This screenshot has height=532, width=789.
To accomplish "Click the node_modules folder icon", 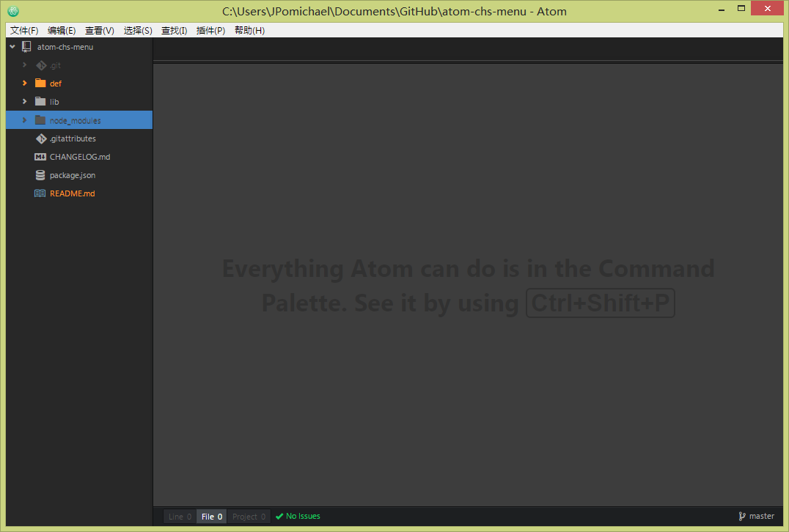I will pos(40,120).
